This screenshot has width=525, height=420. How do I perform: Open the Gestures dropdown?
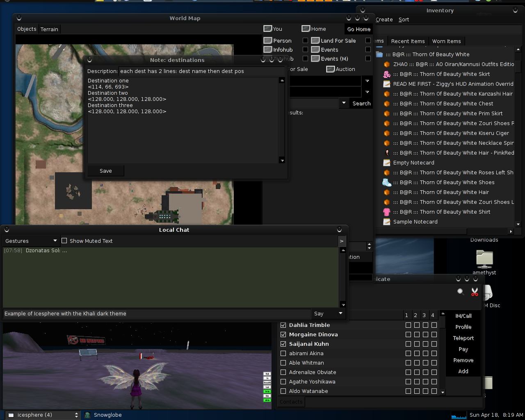(31, 241)
